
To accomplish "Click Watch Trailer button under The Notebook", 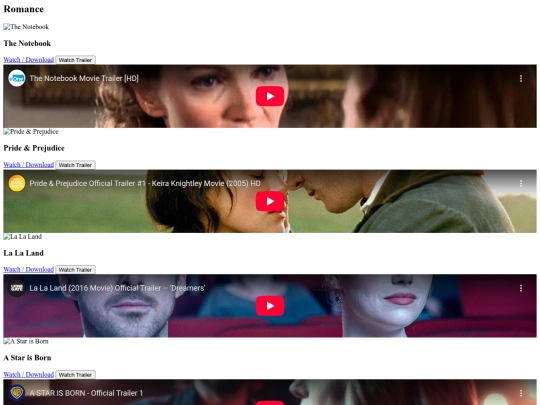I will pos(75,60).
